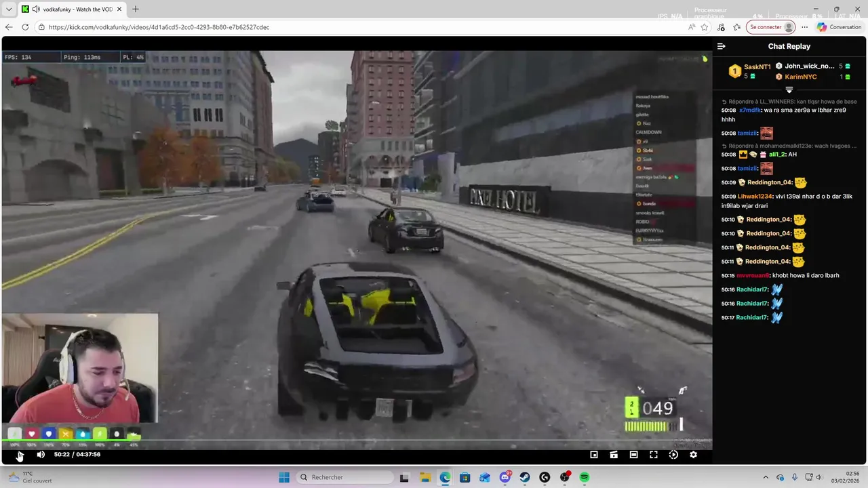
Task: Expand the gifters leaderboard arrow
Action: 789,89
